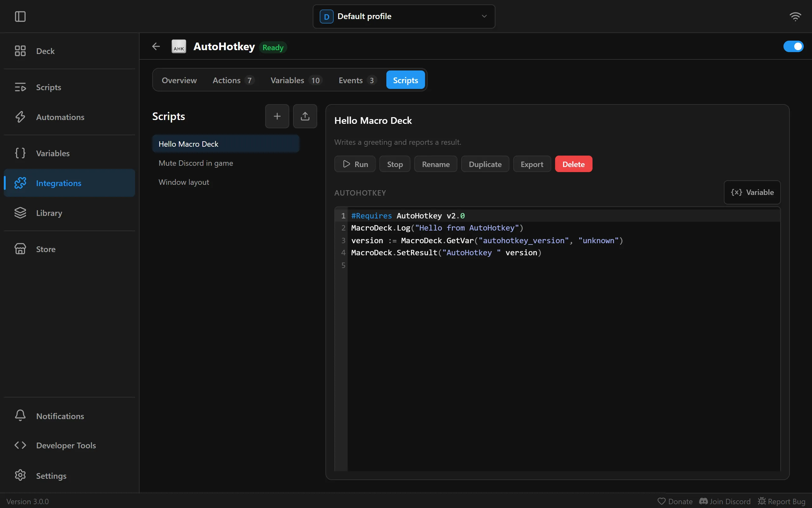Export the selected script
This screenshot has height=508, width=812.
click(x=532, y=164)
